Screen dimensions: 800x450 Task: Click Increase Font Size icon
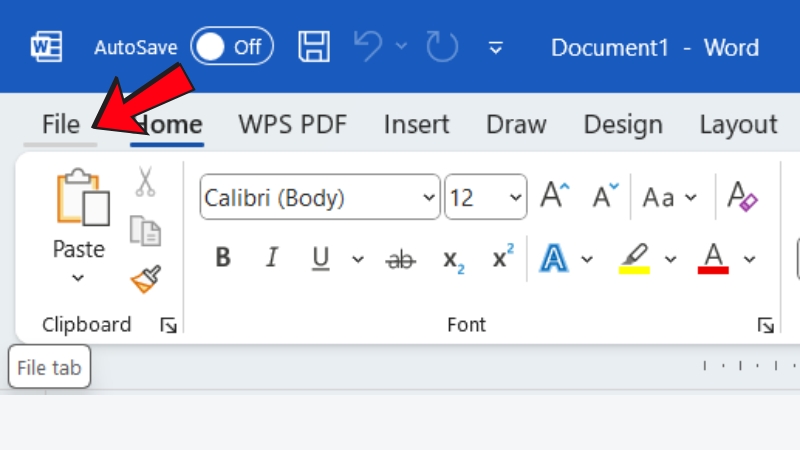click(x=555, y=195)
